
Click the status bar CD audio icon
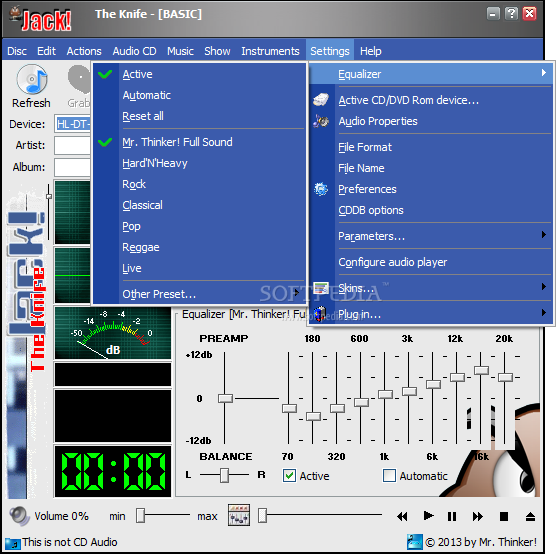tap(13, 543)
